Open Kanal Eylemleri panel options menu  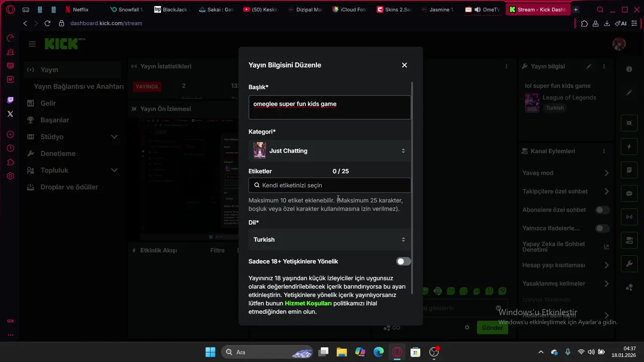pyautogui.click(x=604, y=151)
